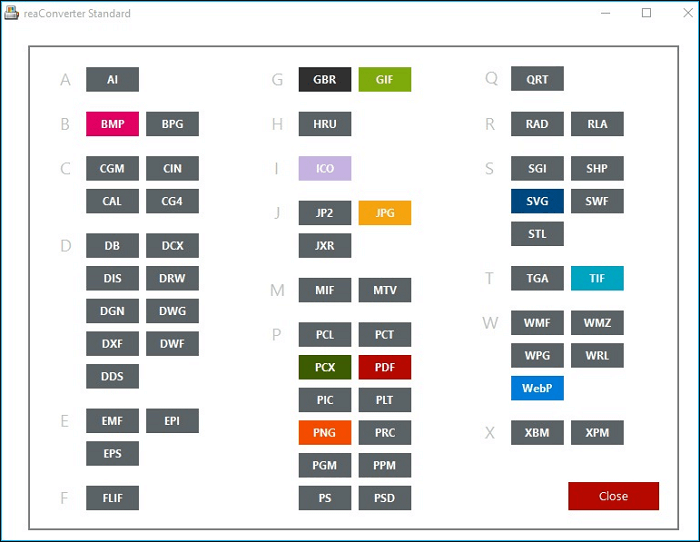Pick the STL format
Viewport: 700px width, 542px height.
tap(538, 233)
